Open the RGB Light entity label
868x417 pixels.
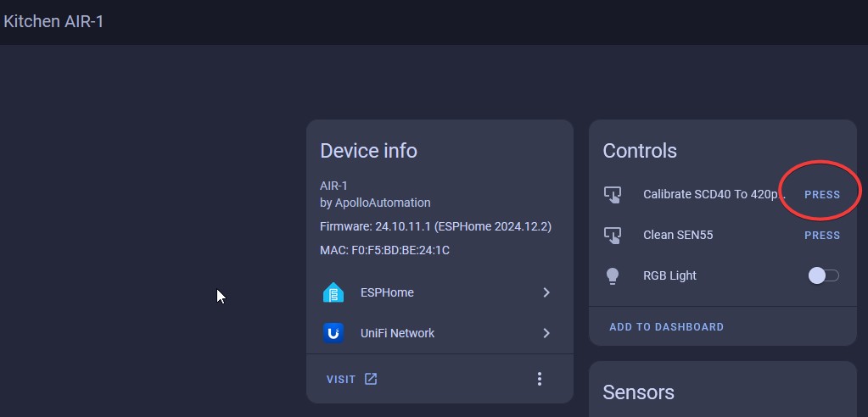pyautogui.click(x=669, y=275)
